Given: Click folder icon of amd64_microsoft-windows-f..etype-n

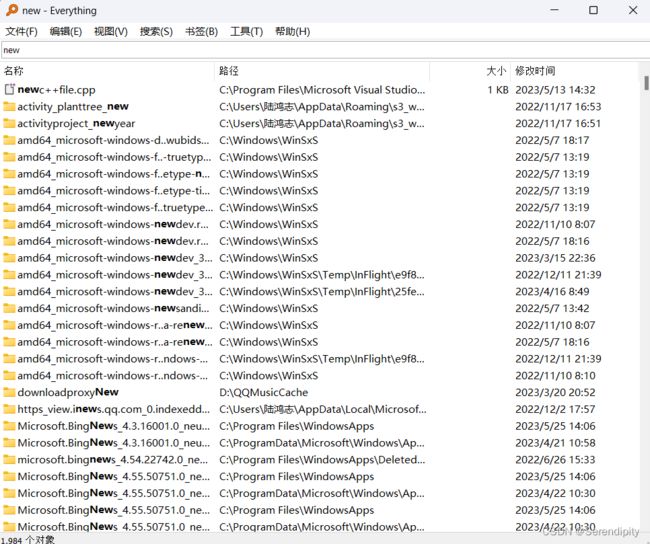Looking at the screenshot, I should [x=9, y=174].
